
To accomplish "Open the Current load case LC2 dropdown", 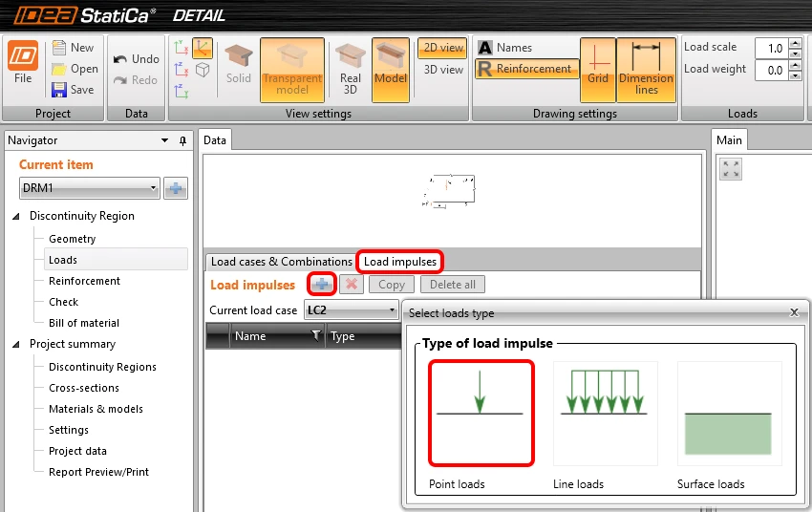I will 352,310.
